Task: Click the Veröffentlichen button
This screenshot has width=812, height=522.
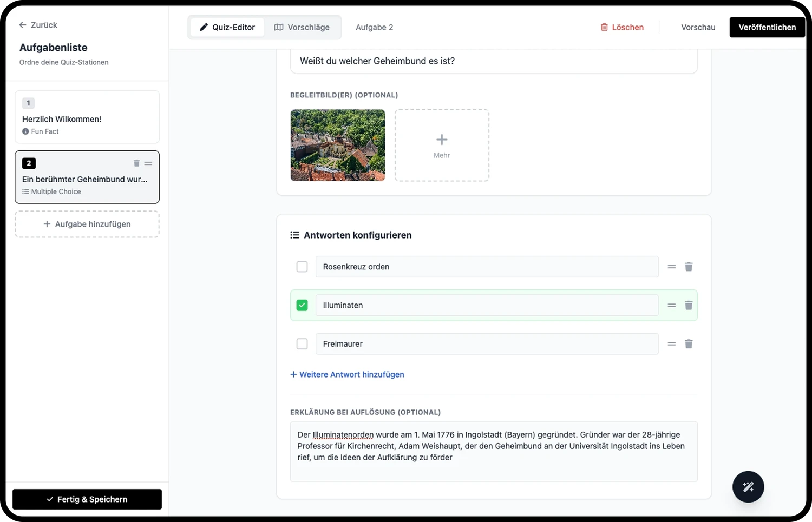Action: (767, 27)
